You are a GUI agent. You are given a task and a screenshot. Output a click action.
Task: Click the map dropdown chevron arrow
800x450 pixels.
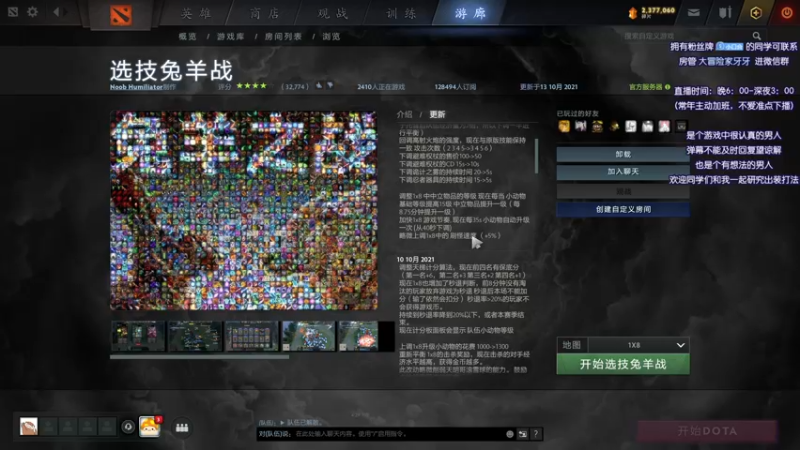(x=681, y=345)
